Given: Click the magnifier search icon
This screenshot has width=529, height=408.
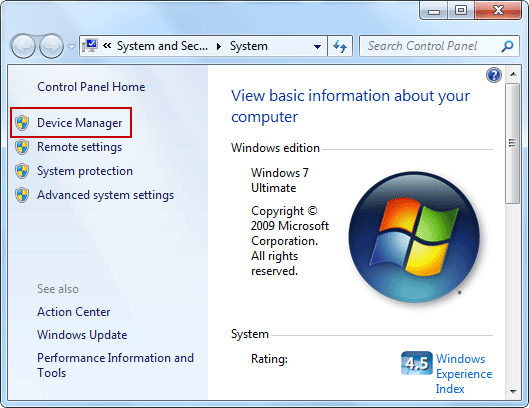Looking at the screenshot, I should [x=507, y=46].
